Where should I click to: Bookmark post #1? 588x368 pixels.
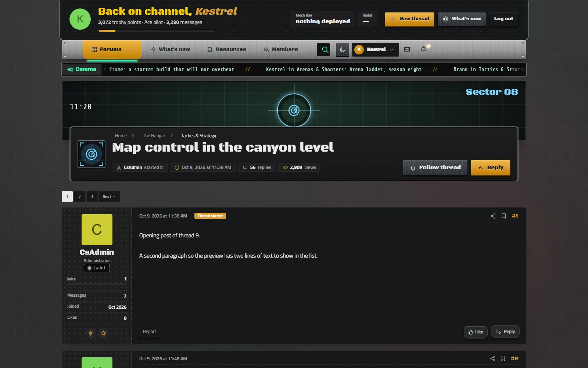click(x=504, y=216)
